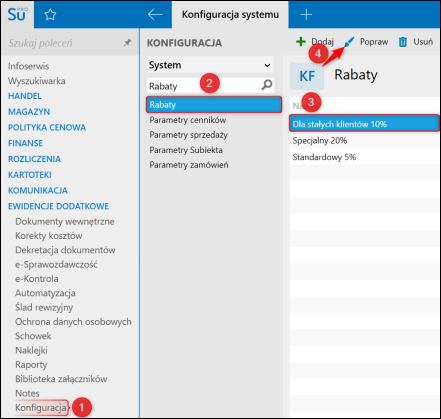Open e-Sprawozdawczość
This screenshot has height=419, width=441.
point(56,264)
